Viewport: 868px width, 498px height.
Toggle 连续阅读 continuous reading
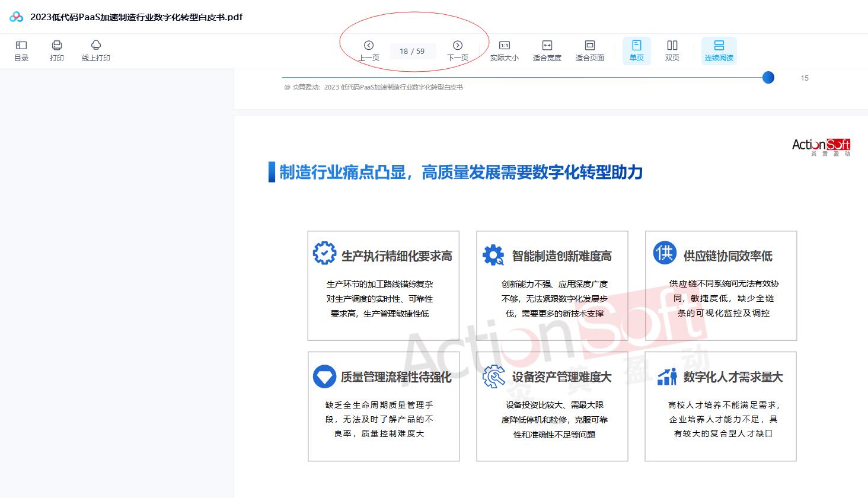coord(719,50)
